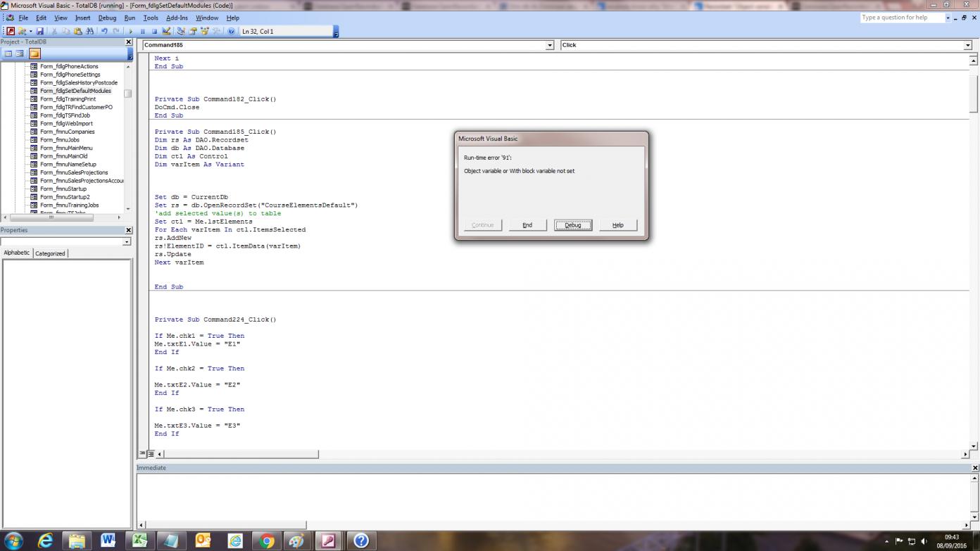Open the Procedure dropdown showing Click
Image resolution: width=980 pixels, height=551 pixels.
pyautogui.click(x=968, y=45)
